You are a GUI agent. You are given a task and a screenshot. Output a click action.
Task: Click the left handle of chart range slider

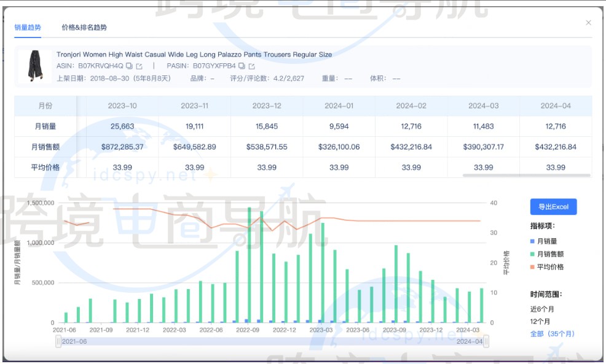(x=58, y=341)
